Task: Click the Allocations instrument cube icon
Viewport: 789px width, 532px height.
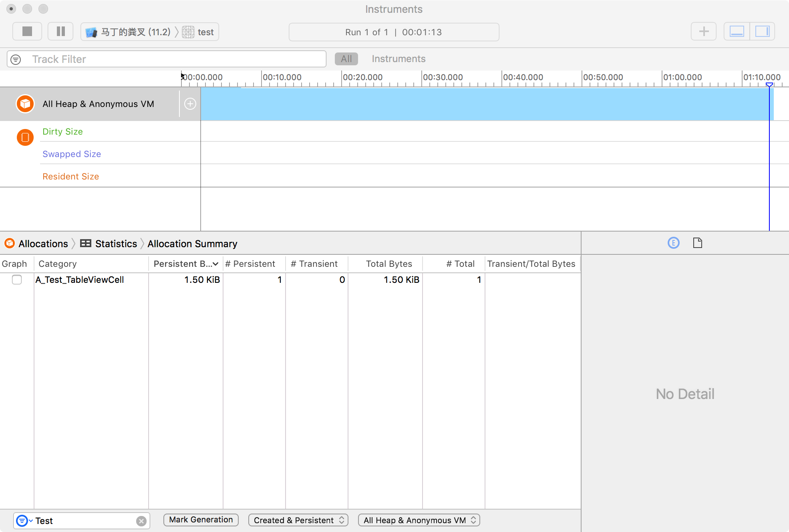Action: tap(25, 104)
